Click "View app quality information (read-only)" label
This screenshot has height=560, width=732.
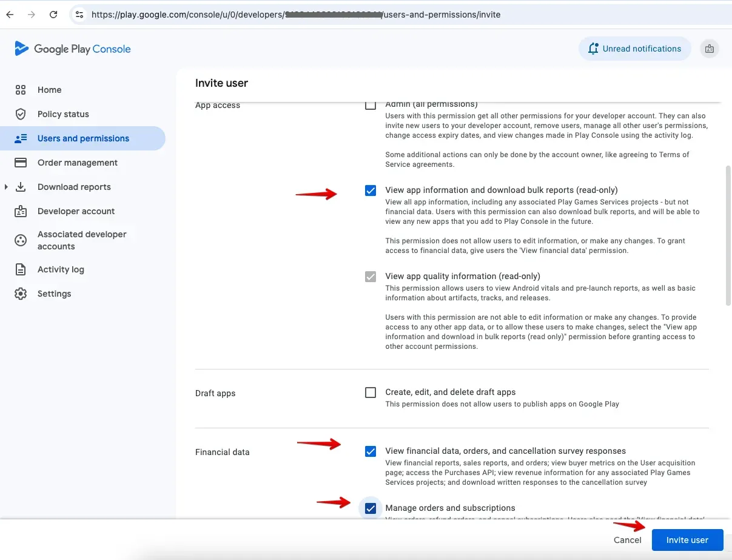click(463, 276)
